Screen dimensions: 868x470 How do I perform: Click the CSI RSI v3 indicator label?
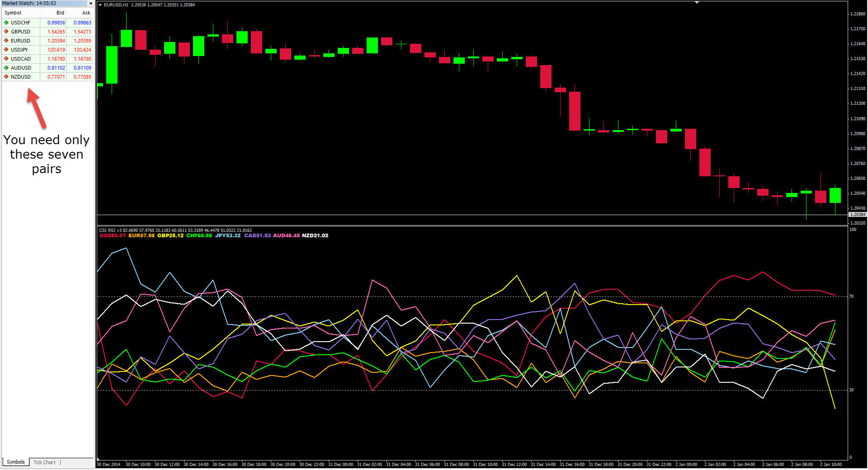coord(111,230)
